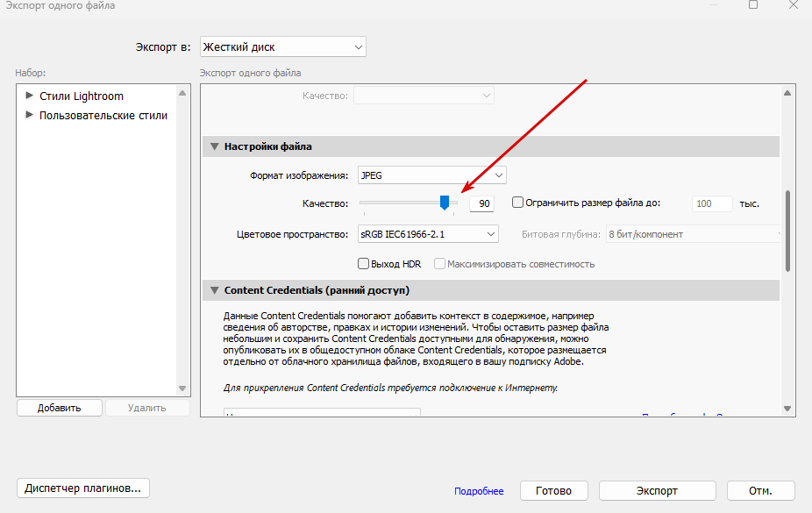Click the Экспорт button

click(x=657, y=491)
